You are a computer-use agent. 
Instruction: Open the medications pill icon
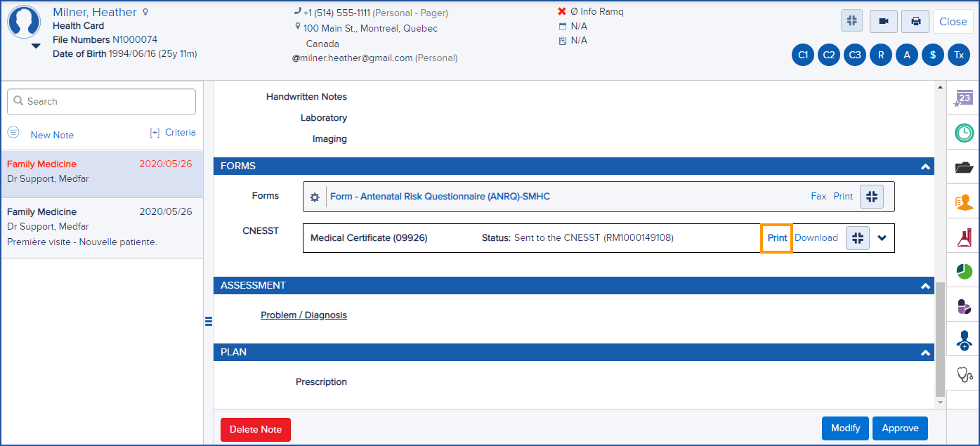point(963,305)
